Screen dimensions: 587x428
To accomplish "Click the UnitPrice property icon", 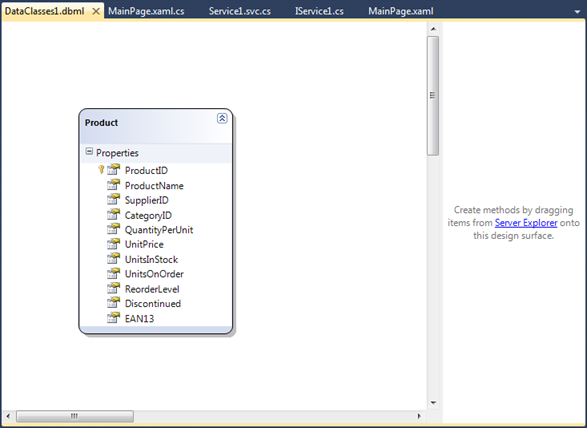I will point(113,244).
